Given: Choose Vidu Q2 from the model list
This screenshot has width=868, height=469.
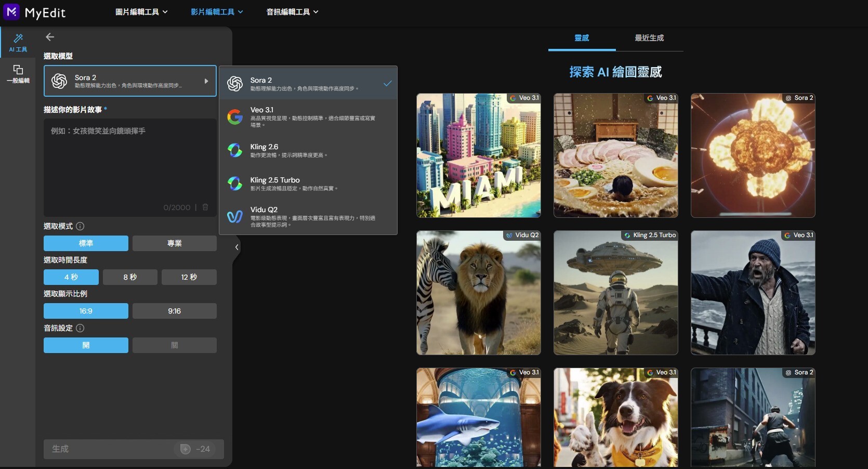Looking at the screenshot, I should coord(308,217).
